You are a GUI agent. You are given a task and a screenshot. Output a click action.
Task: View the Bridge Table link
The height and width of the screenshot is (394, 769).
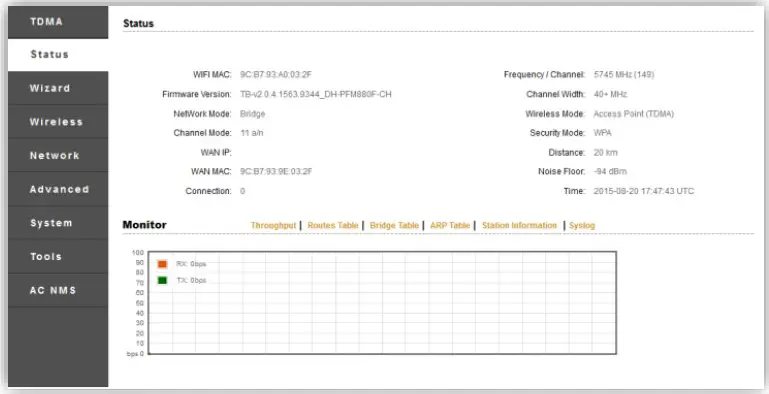click(394, 226)
